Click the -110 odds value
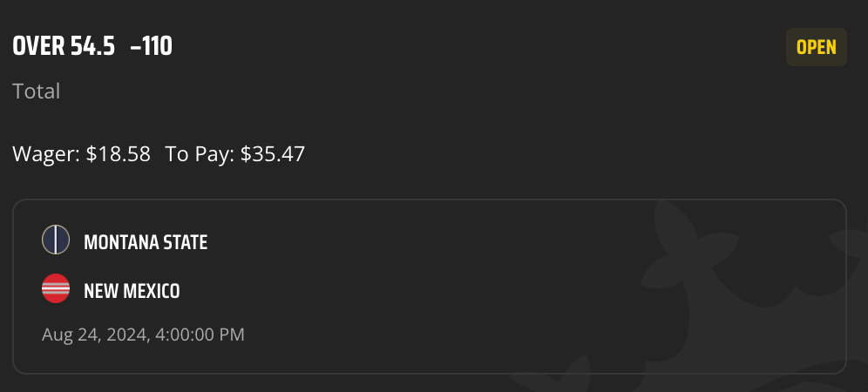 151,46
